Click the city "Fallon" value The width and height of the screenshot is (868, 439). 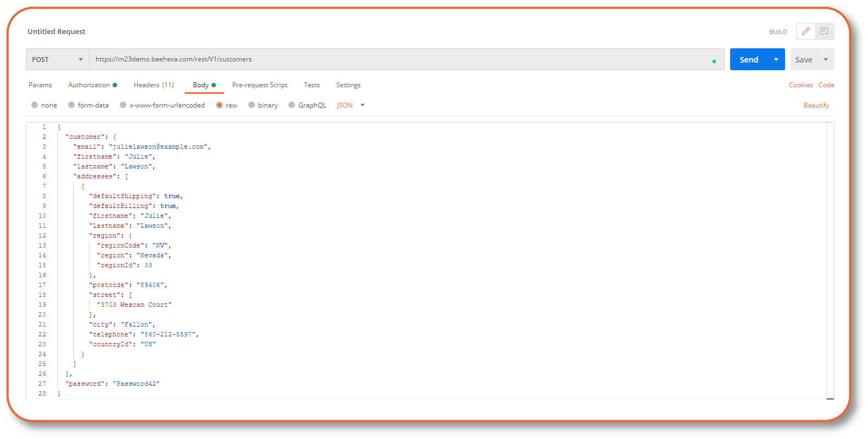tap(136, 324)
